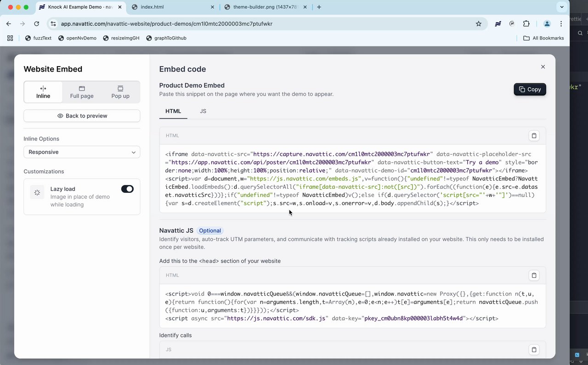Open the All Bookmarks folder
Screen dimensions: 588x365
(544, 38)
